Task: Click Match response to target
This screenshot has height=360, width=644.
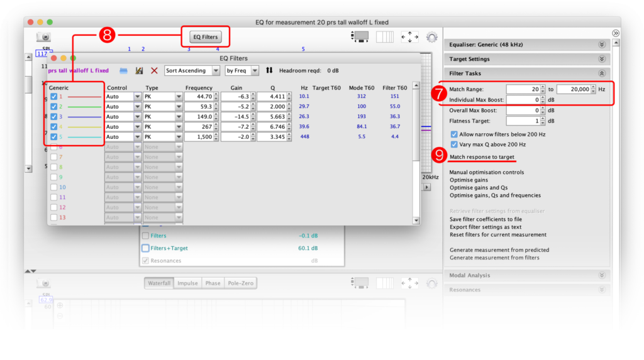Action: click(482, 156)
